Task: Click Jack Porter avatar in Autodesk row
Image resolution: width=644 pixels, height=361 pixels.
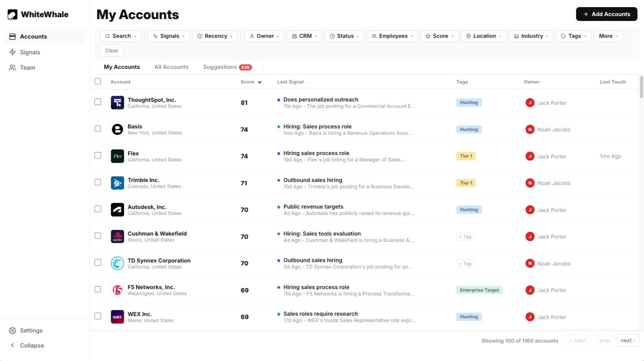Action: (x=530, y=210)
